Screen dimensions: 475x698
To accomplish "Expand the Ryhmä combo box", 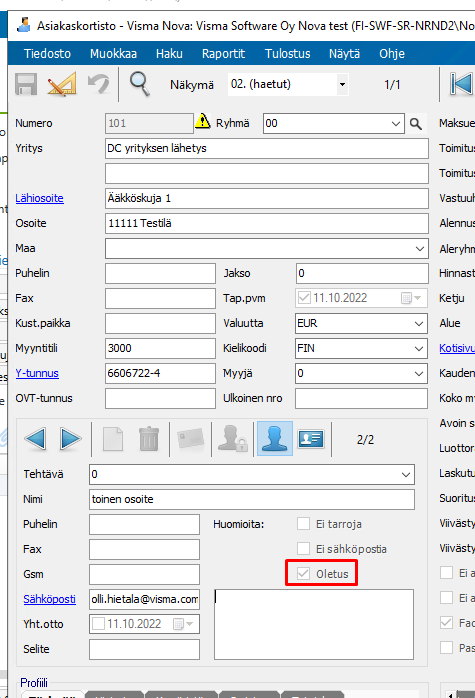I will (396, 124).
